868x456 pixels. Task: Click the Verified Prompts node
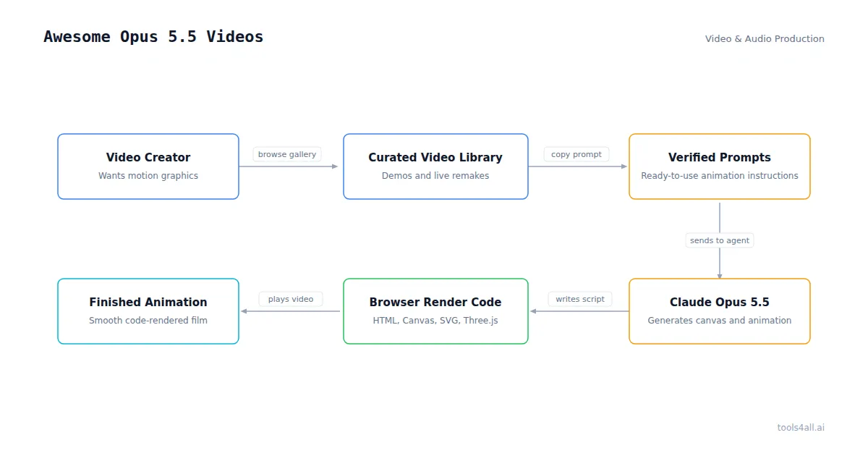(x=720, y=166)
